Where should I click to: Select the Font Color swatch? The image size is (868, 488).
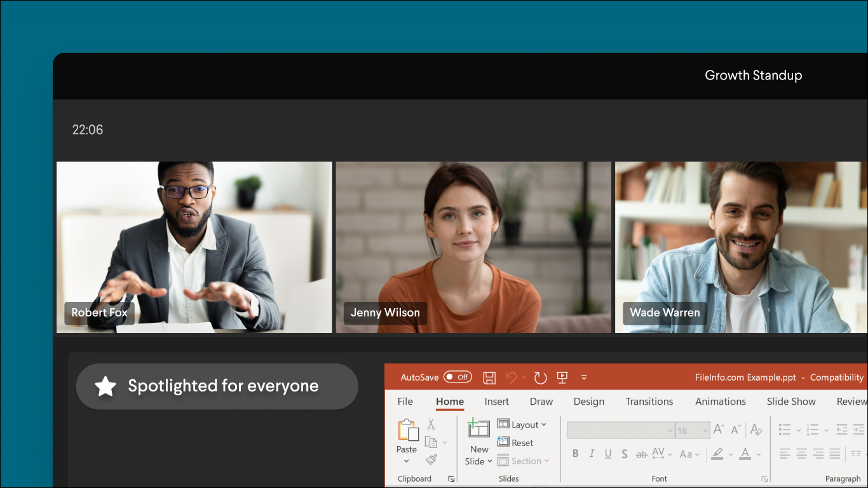coord(745,454)
